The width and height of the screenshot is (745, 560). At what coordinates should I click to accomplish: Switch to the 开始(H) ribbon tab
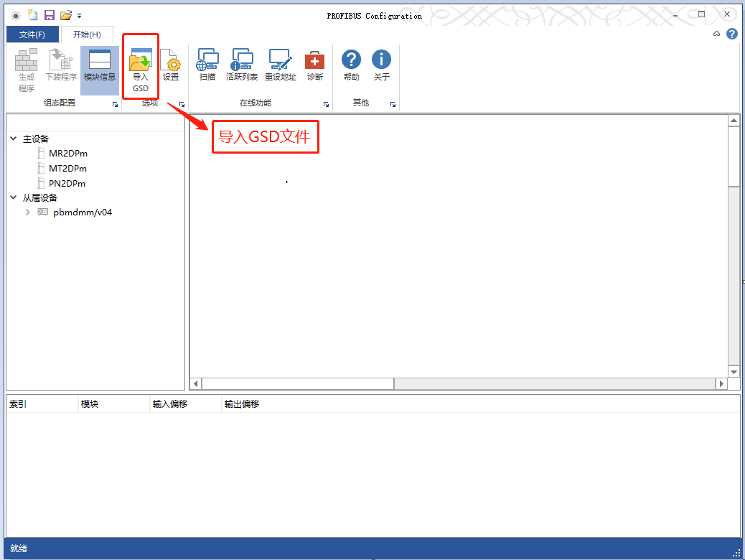87,34
